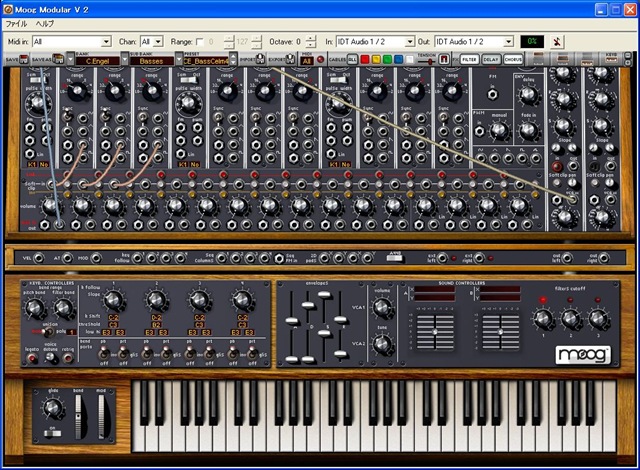Click the IMPORT preset icon
640x470 pixels.
[260, 59]
